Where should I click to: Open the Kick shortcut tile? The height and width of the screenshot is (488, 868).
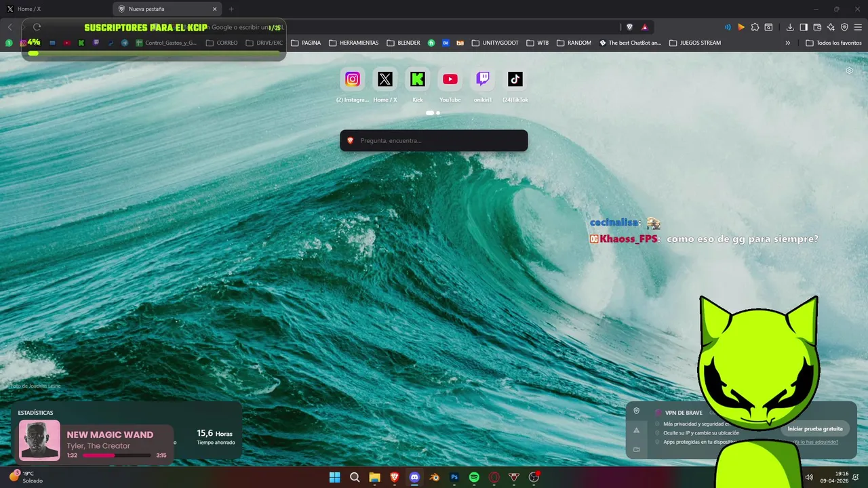coord(418,79)
